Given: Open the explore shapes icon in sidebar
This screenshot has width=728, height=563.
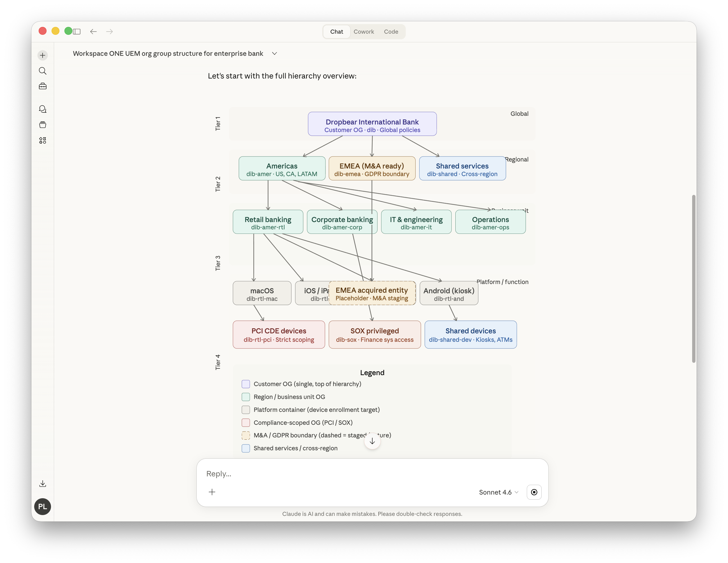Looking at the screenshot, I should [x=43, y=140].
